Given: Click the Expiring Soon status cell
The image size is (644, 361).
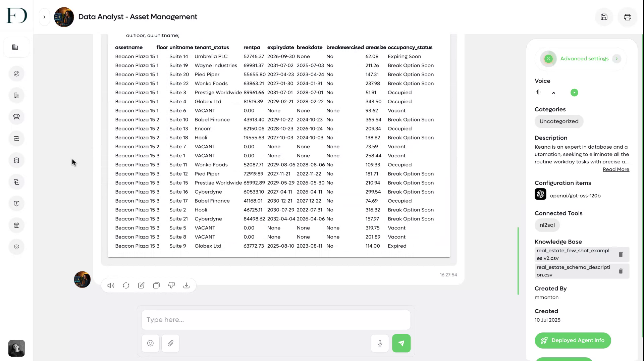Looking at the screenshot, I should point(404,57).
